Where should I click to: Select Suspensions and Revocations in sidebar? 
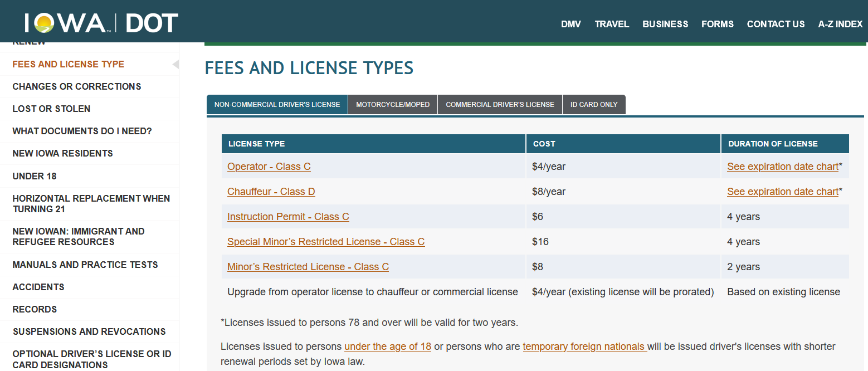point(89,331)
